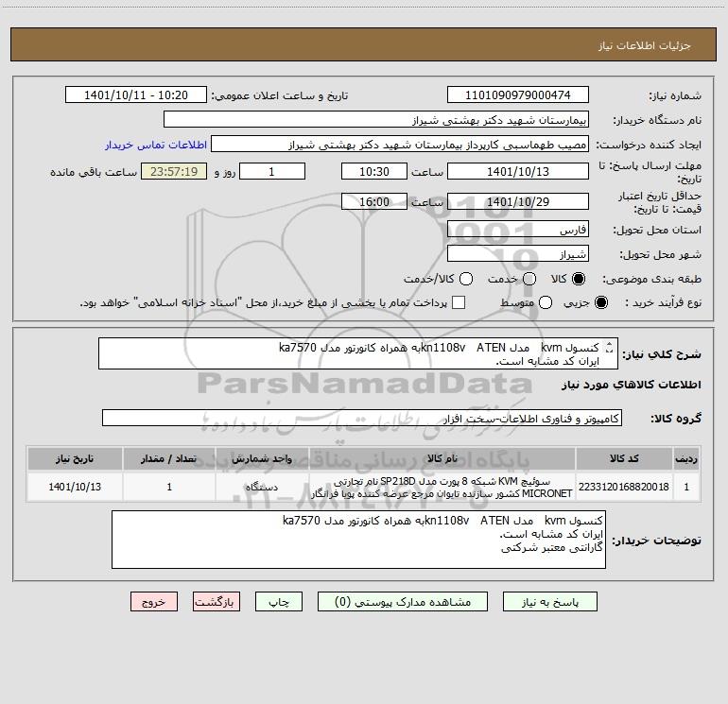The height and width of the screenshot is (704, 728).
Task: Click the شهر محل تحویل field شیراز
Action: pos(518,253)
